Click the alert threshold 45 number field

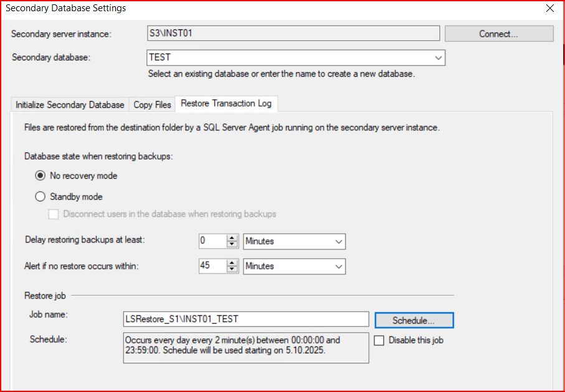(212, 266)
